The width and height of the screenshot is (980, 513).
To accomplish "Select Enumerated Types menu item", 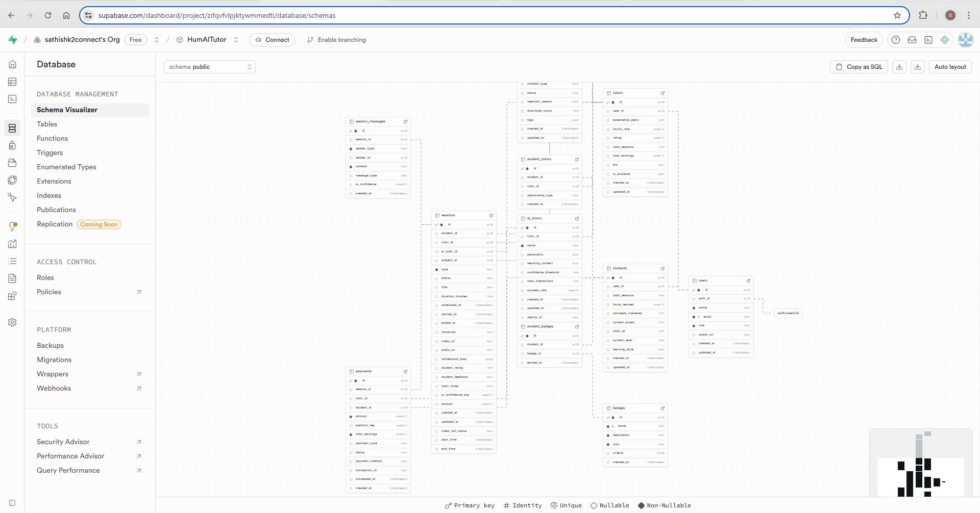I will (x=66, y=167).
